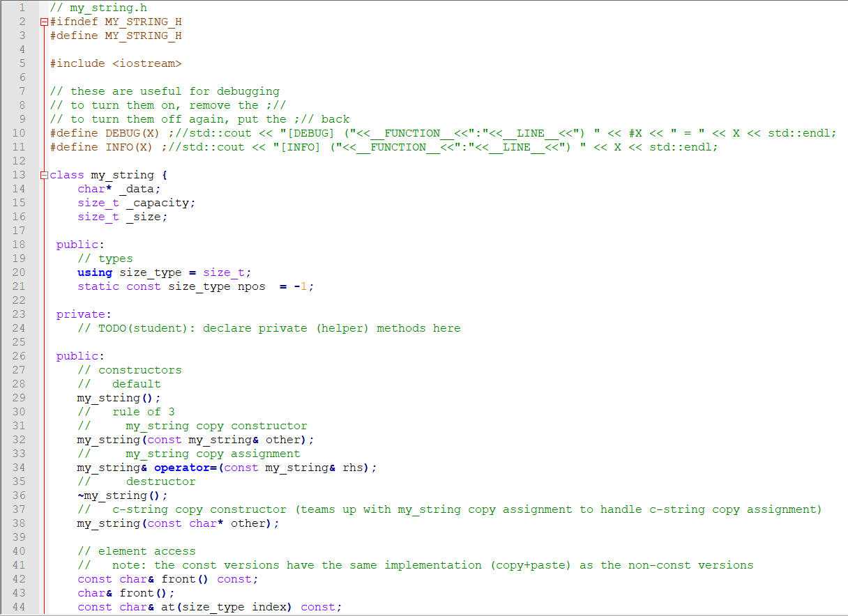Click the "my_string();" default constructor
This screenshot has height=616, width=848.
tap(119, 398)
